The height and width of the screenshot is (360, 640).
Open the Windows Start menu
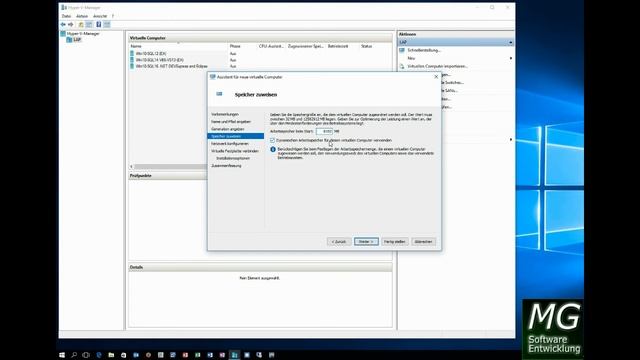pos(62,355)
